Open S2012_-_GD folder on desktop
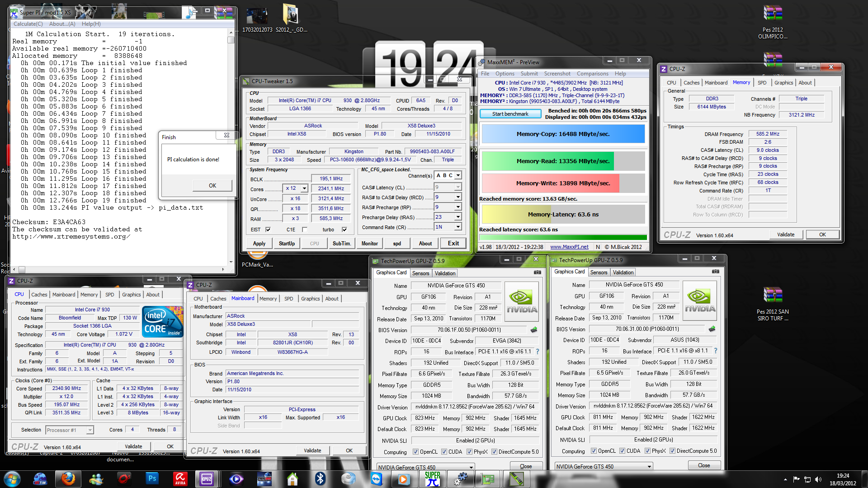Image resolution: width=868 pixels, height=488 pixels. pyautogui.click(x=291, y=18)
